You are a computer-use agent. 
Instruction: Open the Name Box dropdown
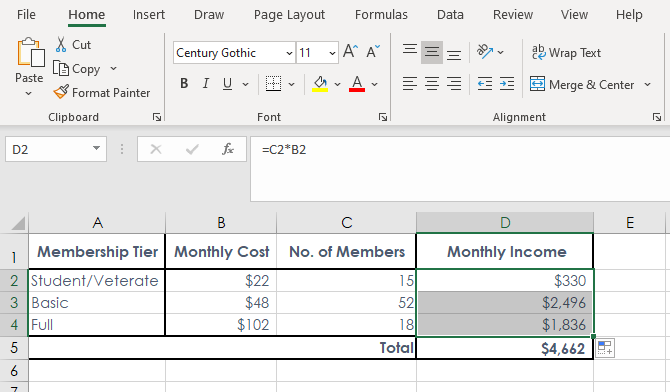(x=97, y=148)
